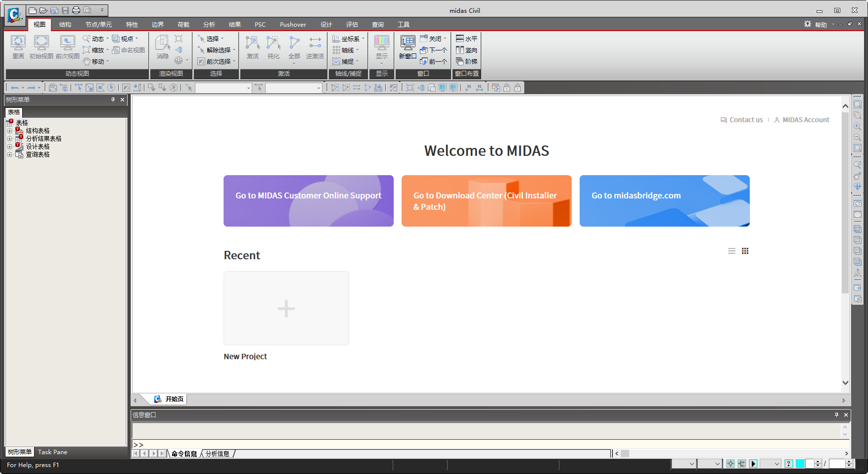Viewport: 868px width, 474px height.
Task: Click the forward arrow in the secondary toolbar
Action: [31, 88]
